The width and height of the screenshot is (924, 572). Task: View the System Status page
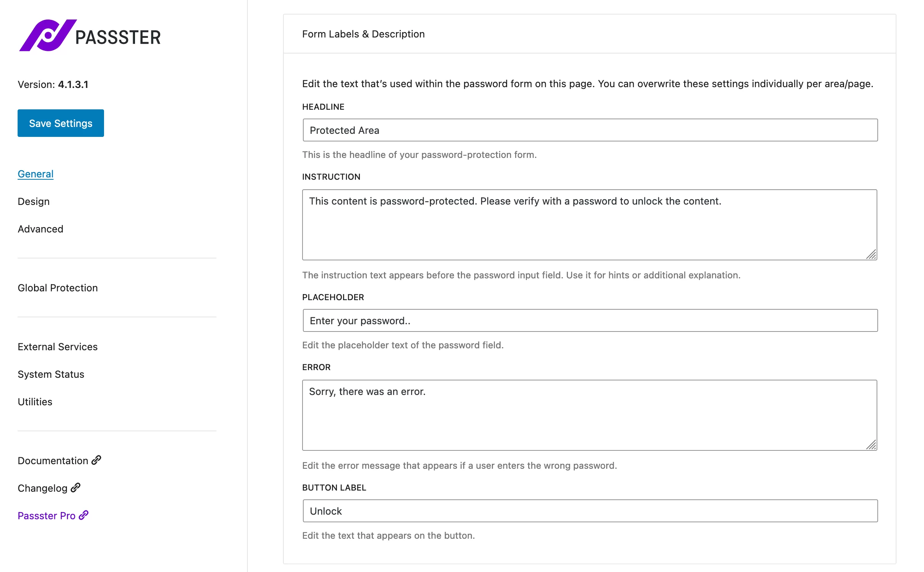[x=51, y=374]
